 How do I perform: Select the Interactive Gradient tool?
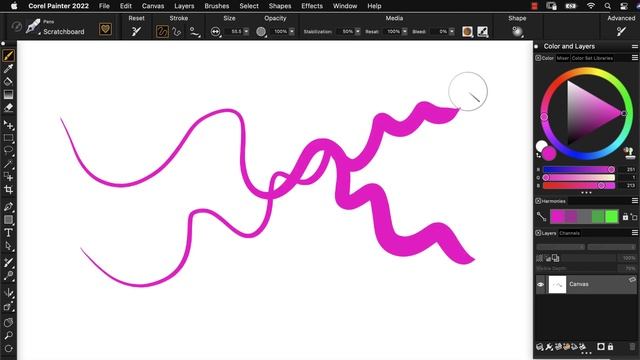(x=8, y=94)
